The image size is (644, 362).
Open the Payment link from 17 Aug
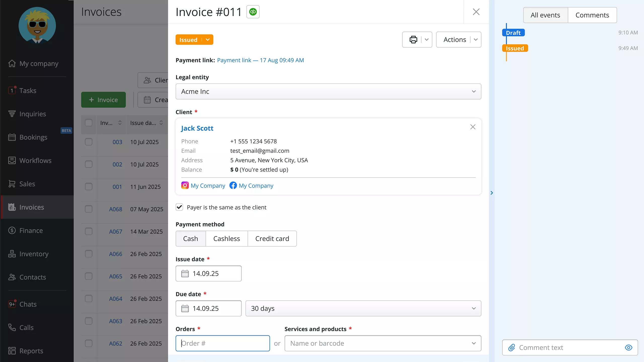click(x=260, y=60)
